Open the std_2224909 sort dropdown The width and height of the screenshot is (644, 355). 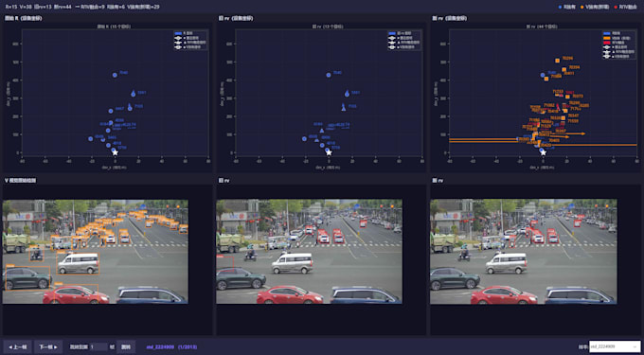point(615,346)
